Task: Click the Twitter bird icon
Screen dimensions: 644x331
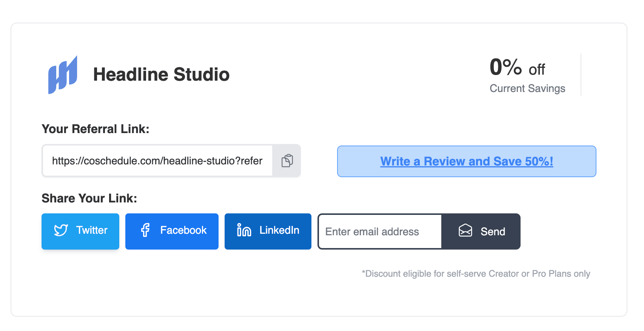Action: [61, 230]
